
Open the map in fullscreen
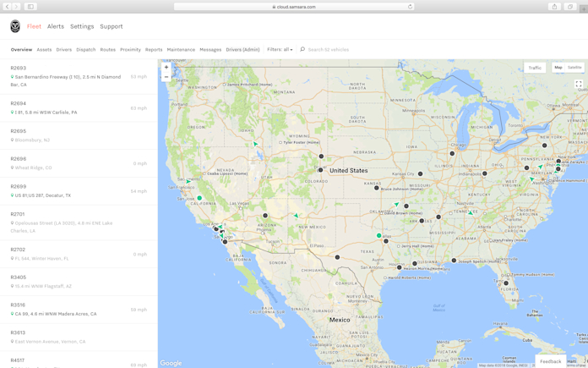[579, 84]
